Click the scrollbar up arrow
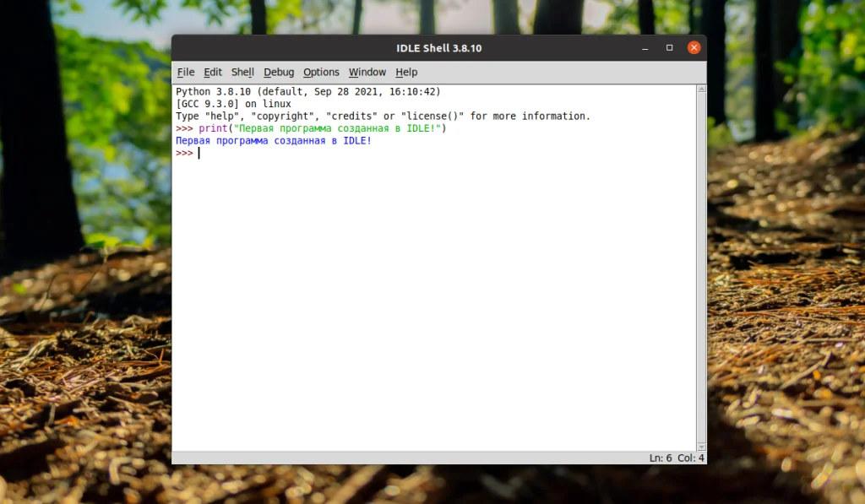This screenshot has height=504, width=865. pos(702,90)
